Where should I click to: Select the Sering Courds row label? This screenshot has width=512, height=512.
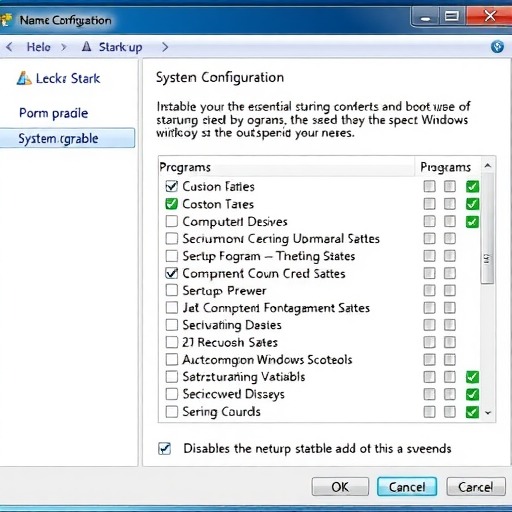pyautogui.click(x=221, y=412)
